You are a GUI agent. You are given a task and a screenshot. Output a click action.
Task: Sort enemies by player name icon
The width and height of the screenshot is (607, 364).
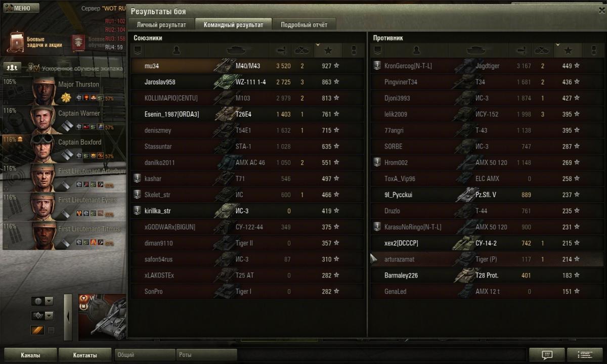click(x=416, y=50)
